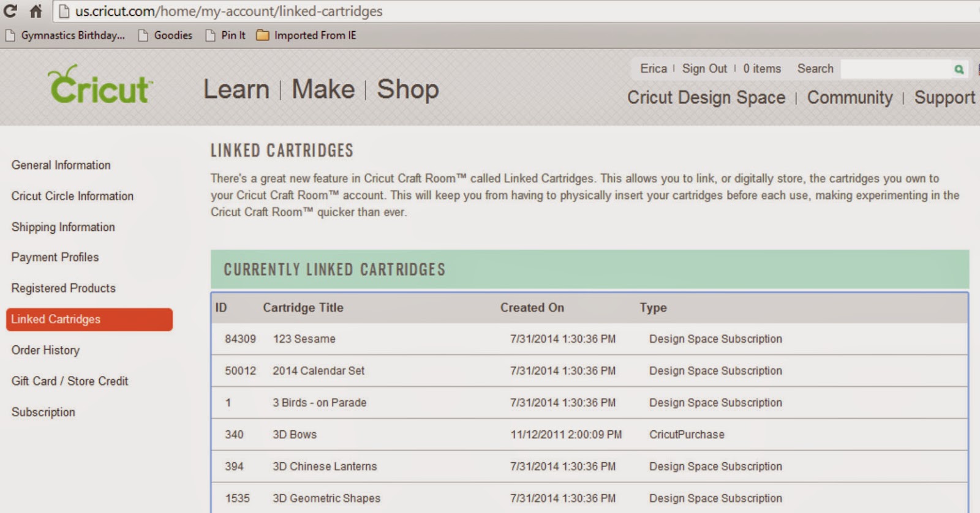Click the address bar URL
The width and height of the screenshot is (980, 513).
(228, 11)
